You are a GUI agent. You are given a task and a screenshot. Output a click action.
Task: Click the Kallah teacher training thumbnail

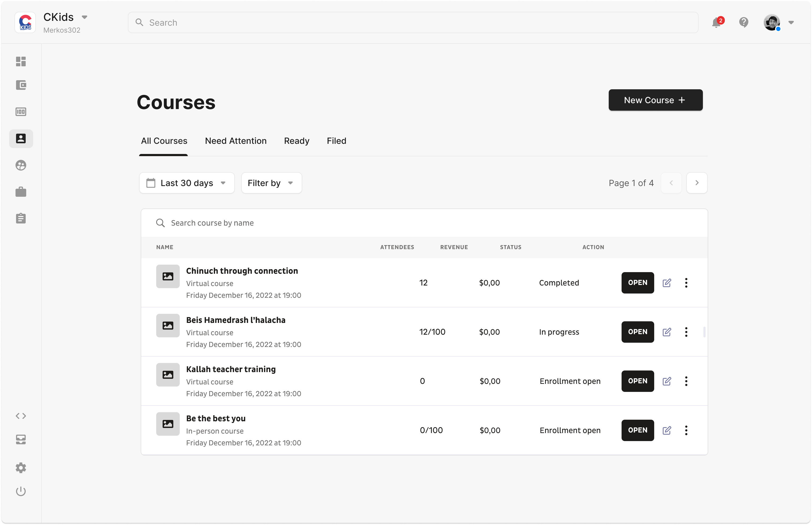click(x=168, y=375)
